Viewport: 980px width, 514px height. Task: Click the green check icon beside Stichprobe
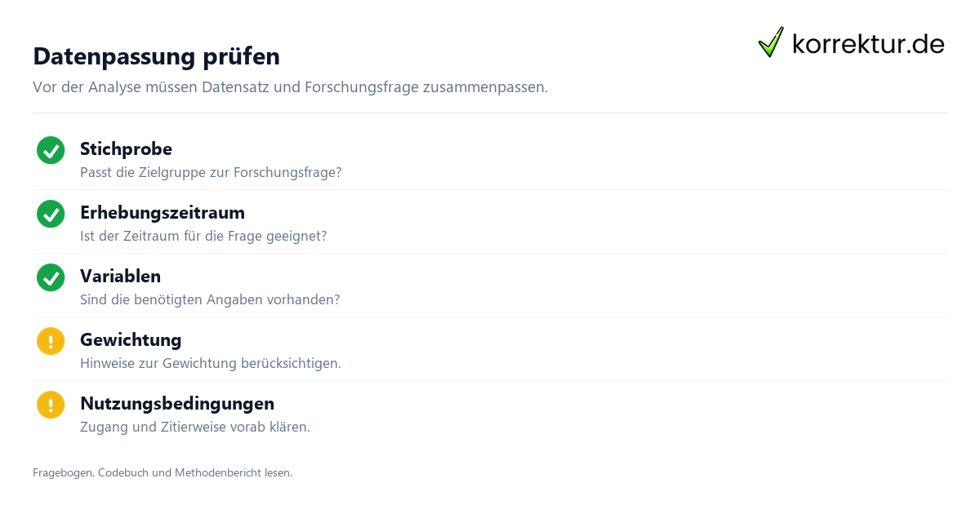coord(51,150)
